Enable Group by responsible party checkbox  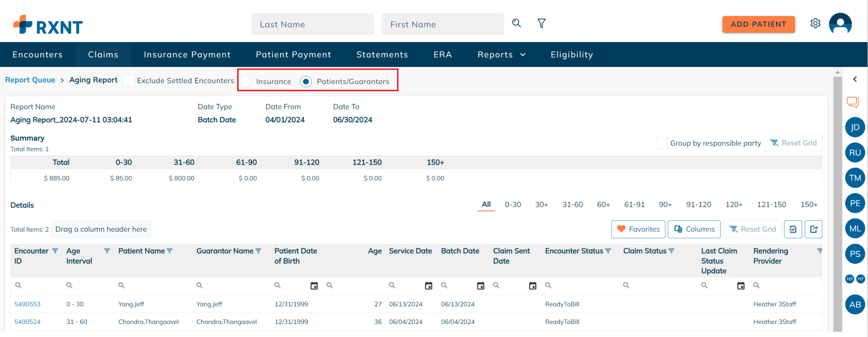click(662, 143)
